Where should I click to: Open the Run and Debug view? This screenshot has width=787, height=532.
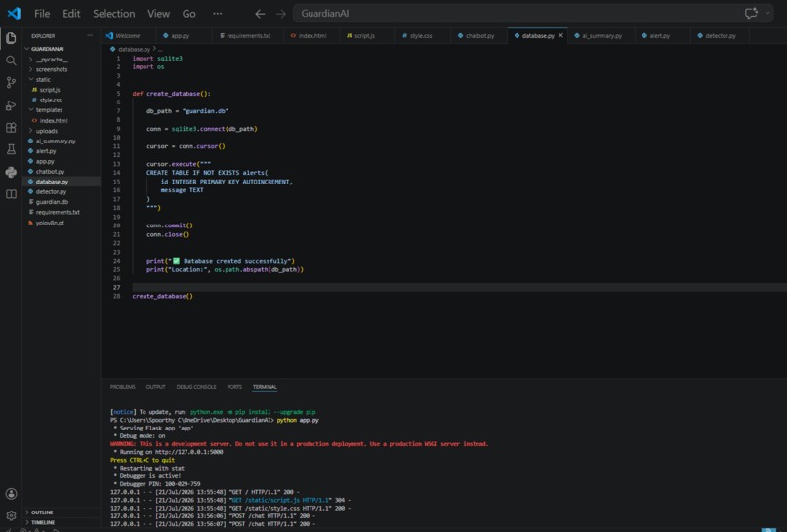pos(11,105)
